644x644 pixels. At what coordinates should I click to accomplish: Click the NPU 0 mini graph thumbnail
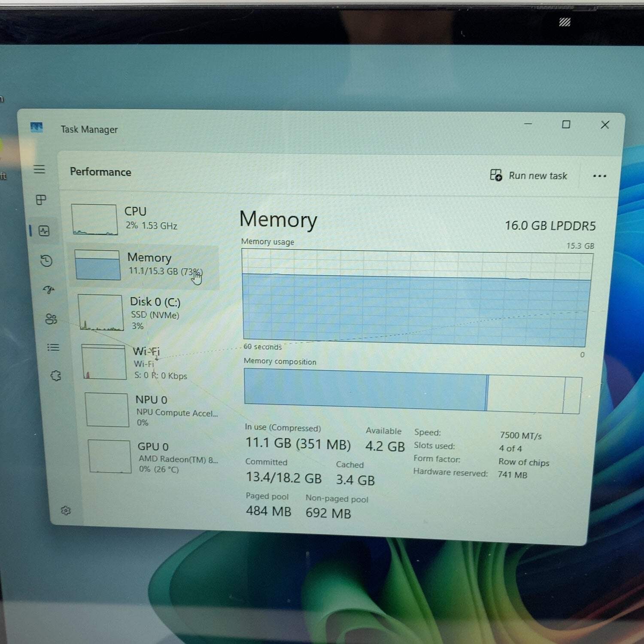pyautogui.click(x=107, y=409)
